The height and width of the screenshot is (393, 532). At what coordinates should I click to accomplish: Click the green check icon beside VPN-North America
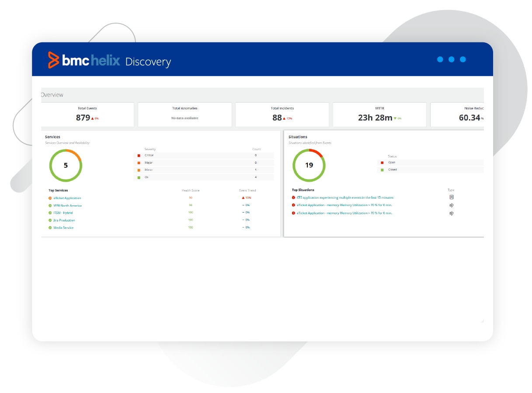[50, 206]
